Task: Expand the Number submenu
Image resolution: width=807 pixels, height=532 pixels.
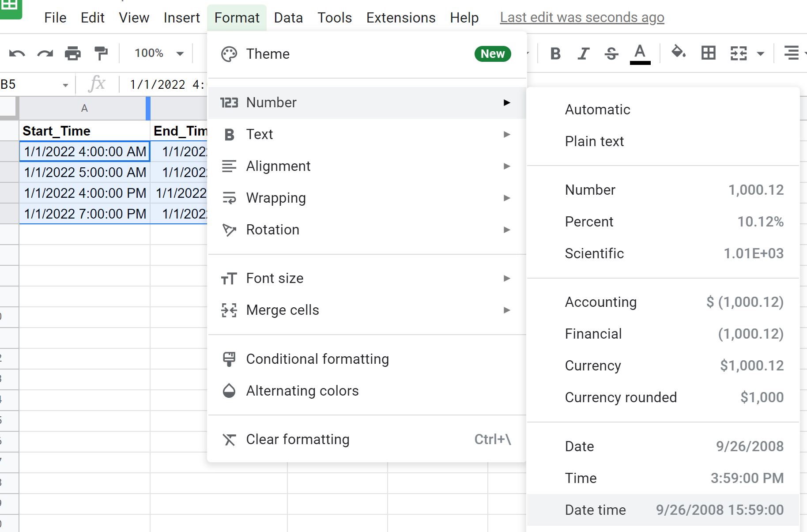Action: [x=367, y=102]
